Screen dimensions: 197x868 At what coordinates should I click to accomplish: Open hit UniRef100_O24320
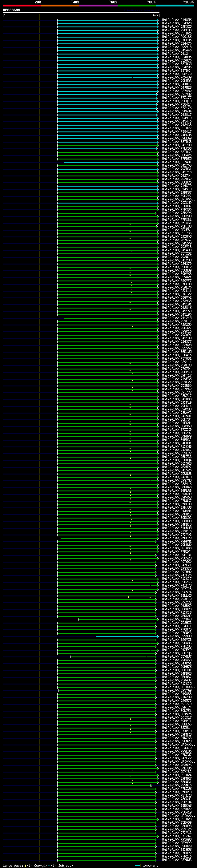coord(177,23)
